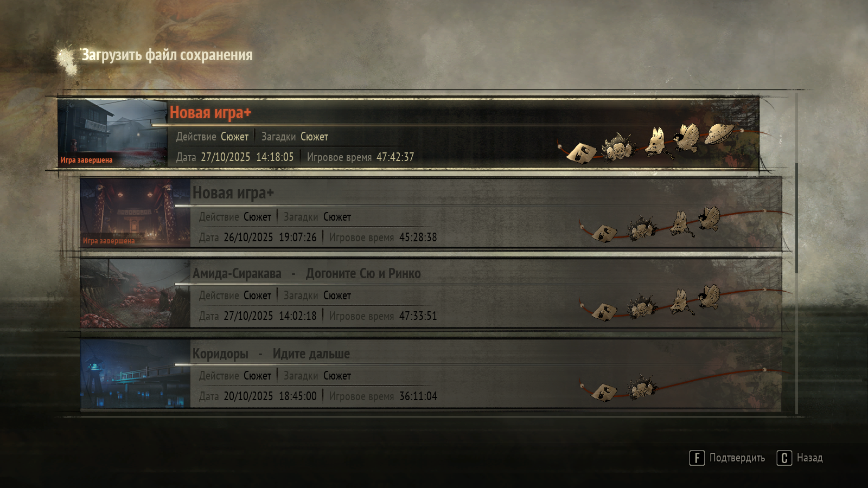Select the Амида-Сиракава save file entry
Screen dimensions: 868x488
coord(431,293)
